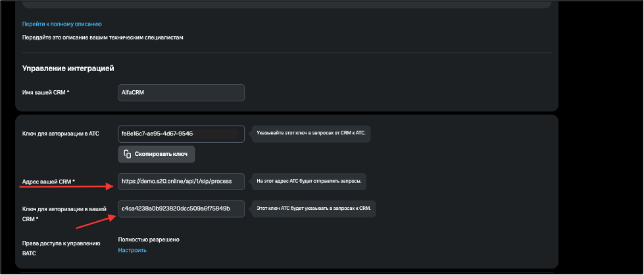Open the Перейти к полному описанию link
Screen dimensions: 644x275
(x=62, y=24)
